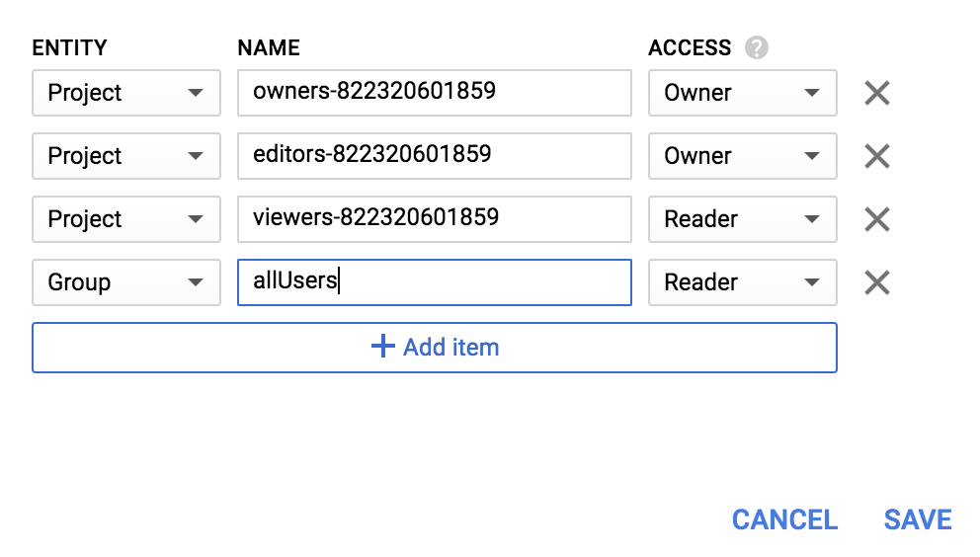Delete the allUsers permission row

coord(876,282)
